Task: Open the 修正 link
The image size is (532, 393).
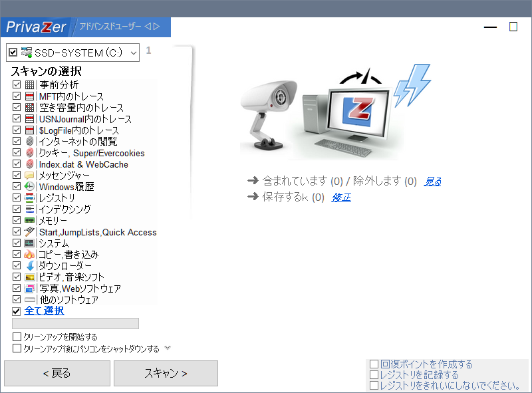Action: pos(341,197)
